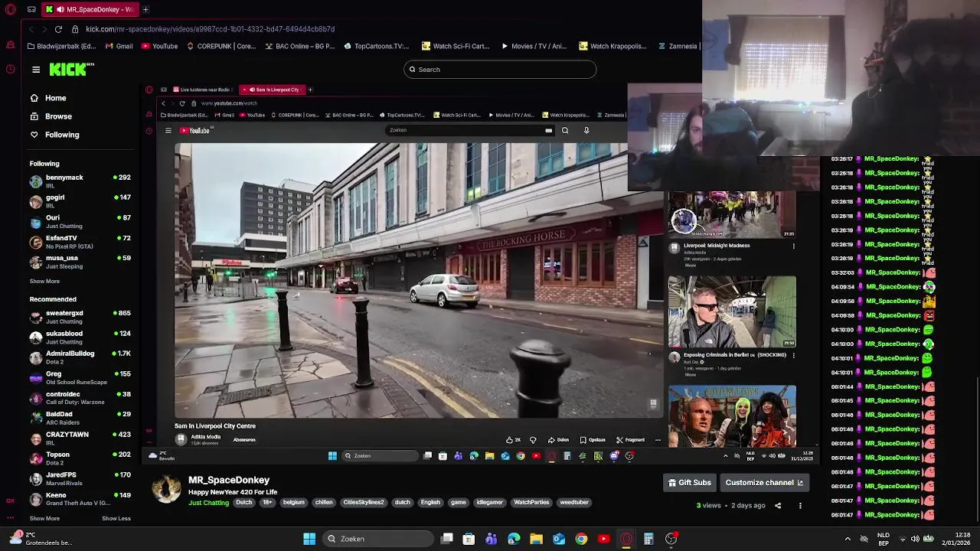Click the MR_SpaceDonkey channel avatar

(166, 489)
